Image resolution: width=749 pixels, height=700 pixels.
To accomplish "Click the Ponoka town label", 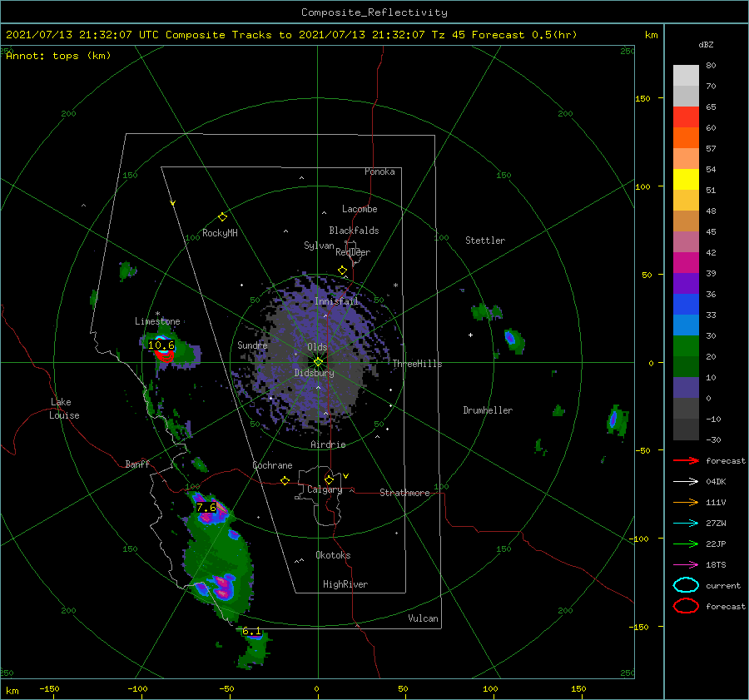I will coord(379,171).
